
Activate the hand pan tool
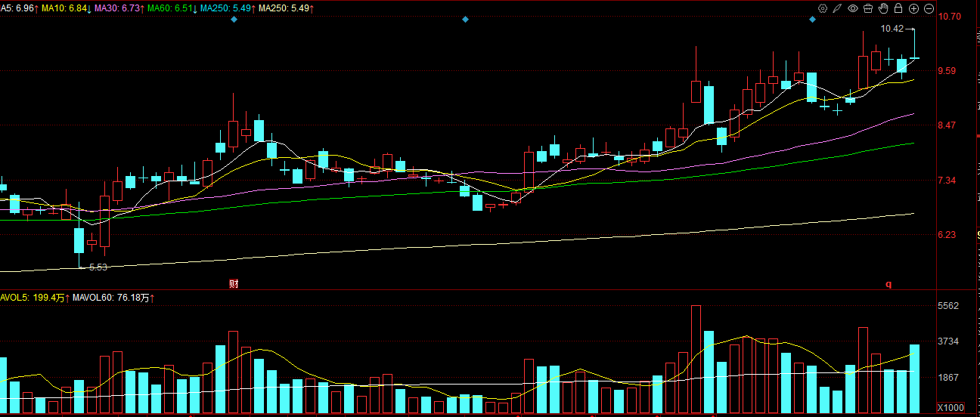pos(882,8)
